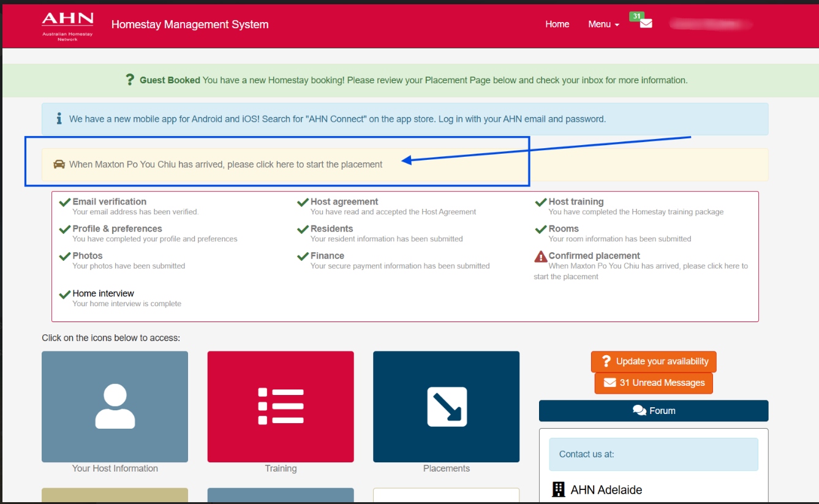Screen dimensions: 819x504
Task: Click the red warning triangle by Confirmed placement
Action: (540, 257)
